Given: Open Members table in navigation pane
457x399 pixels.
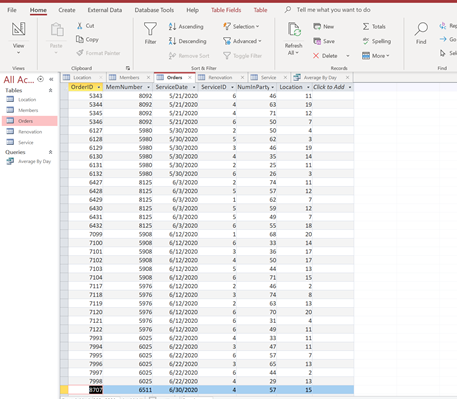Looking at the screenshot, I should point(28,110).
